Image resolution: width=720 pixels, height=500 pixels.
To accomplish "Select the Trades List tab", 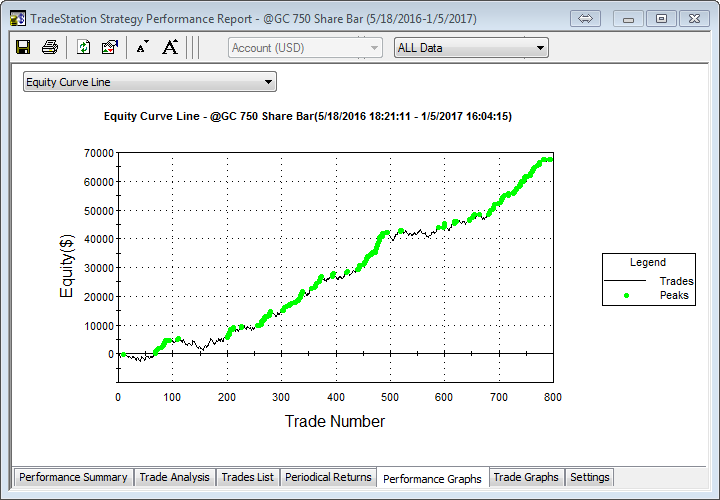I will pyautogui.click(x=247, y=477).
